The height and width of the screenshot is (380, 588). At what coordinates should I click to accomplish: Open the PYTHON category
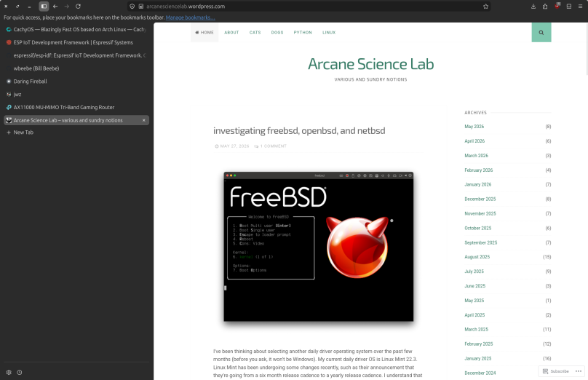[303, 33]
